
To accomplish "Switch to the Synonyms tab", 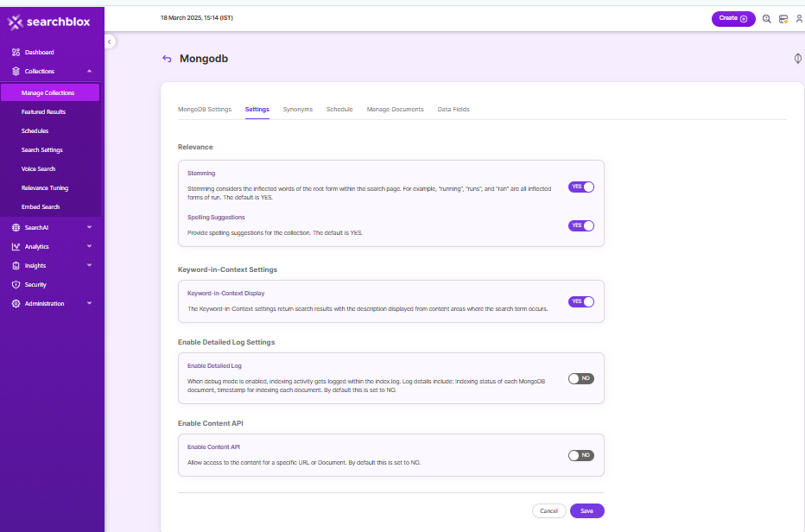I will tap(298, 110).
